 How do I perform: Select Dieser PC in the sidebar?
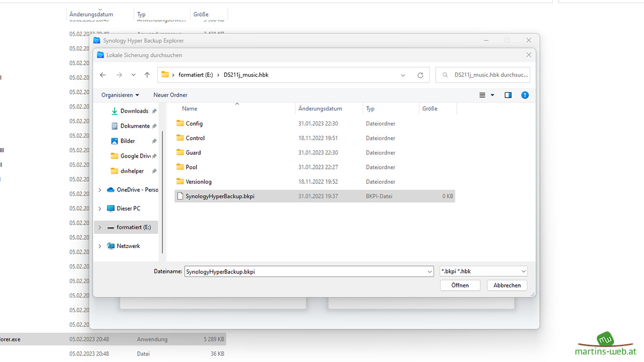(x=123, y=208)
